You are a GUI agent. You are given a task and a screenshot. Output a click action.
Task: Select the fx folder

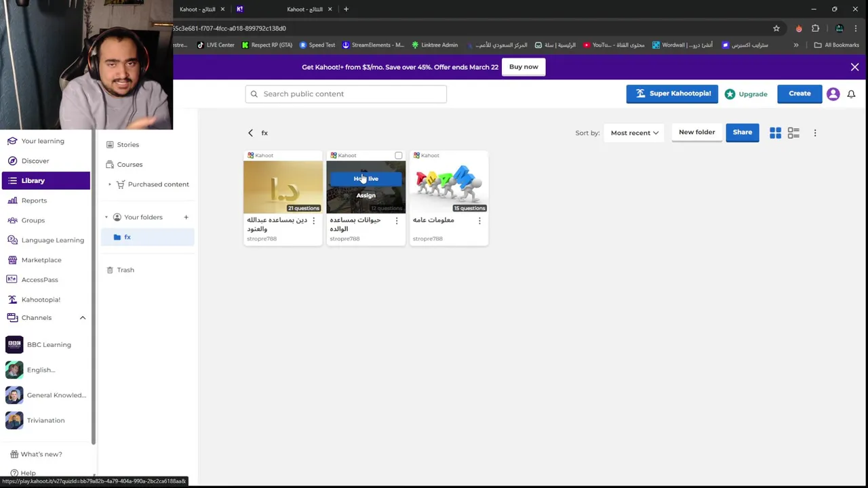148,237
